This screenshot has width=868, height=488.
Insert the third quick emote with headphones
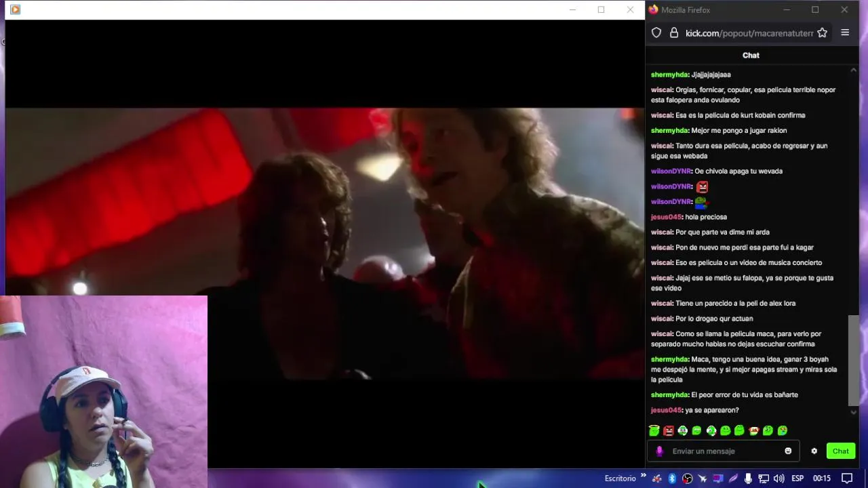pyautogui.click(x=683, y=430)
